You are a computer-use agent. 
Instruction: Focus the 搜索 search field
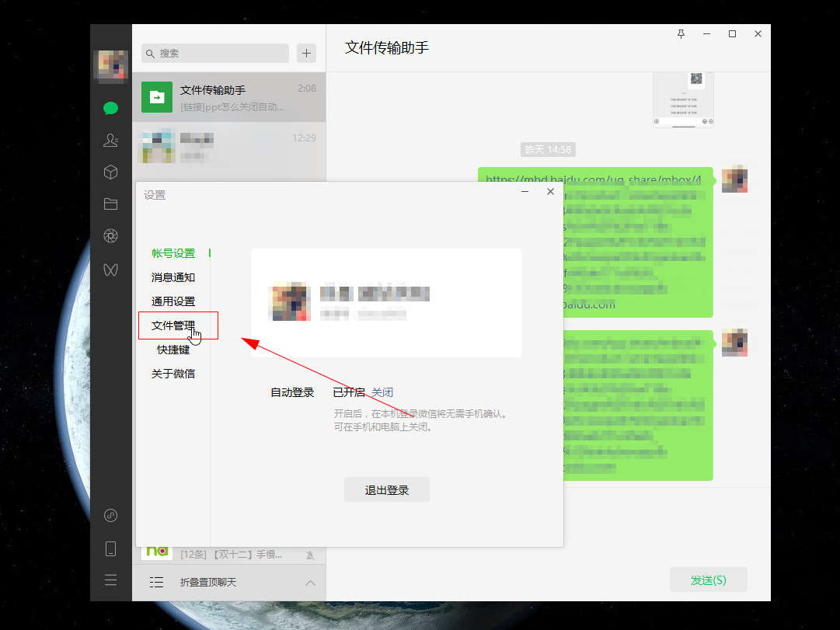pos(215,53)
